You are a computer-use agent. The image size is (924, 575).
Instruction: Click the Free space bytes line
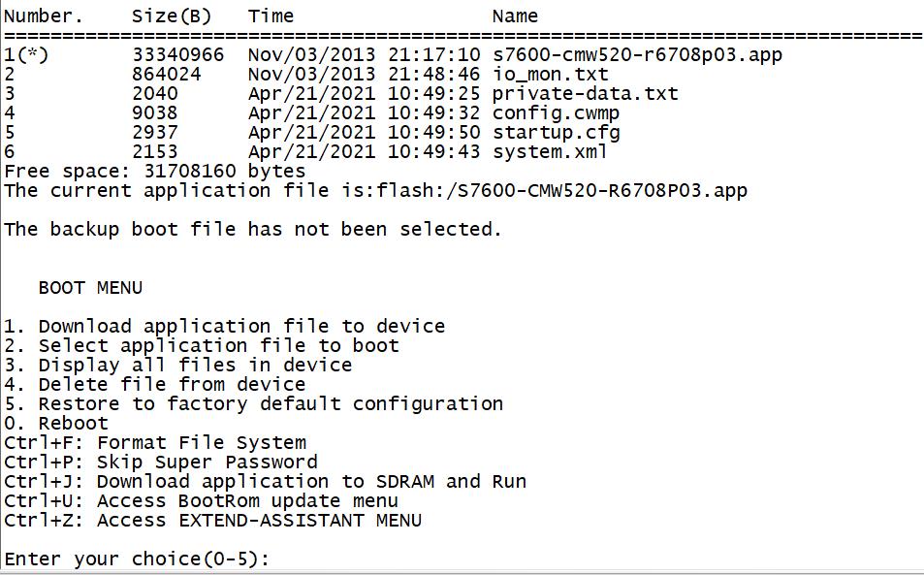point(155,172)
